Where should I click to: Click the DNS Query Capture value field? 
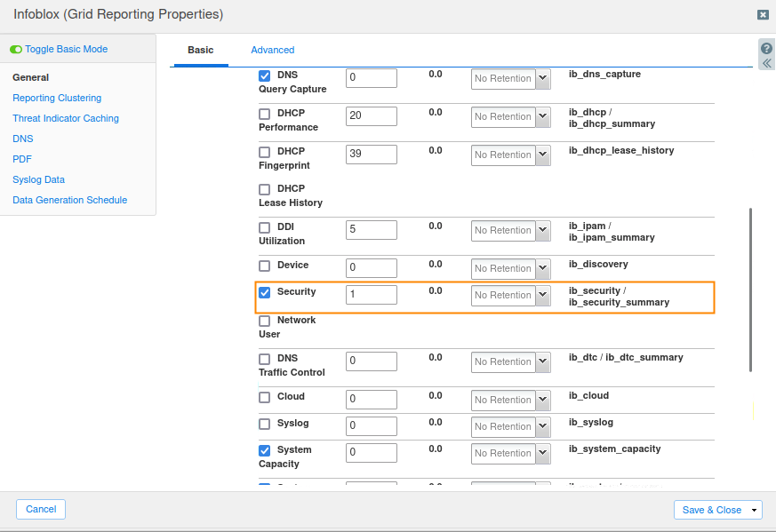(x=372, y=77)
